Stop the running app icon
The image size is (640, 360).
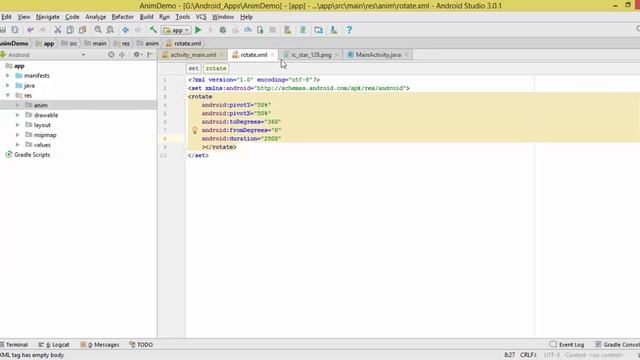point(272,30)
